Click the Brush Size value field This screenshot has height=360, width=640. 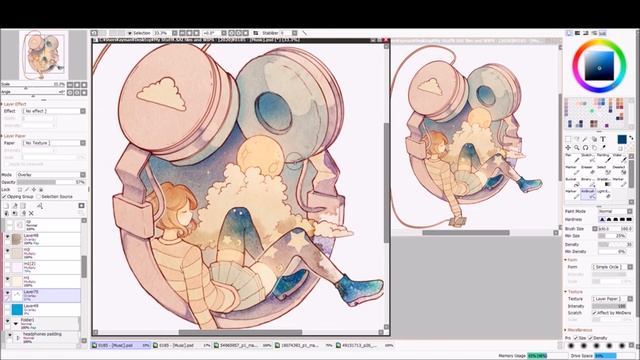pos(615,229)
